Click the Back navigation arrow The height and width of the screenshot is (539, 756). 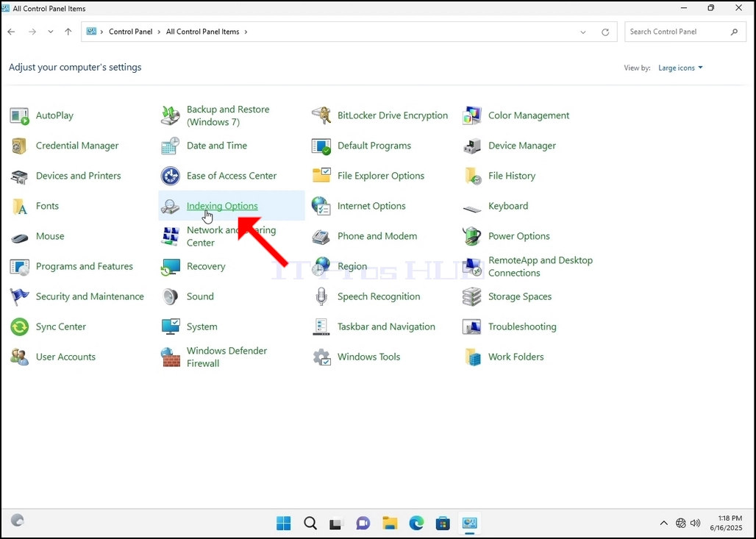(x=12, y=32)
